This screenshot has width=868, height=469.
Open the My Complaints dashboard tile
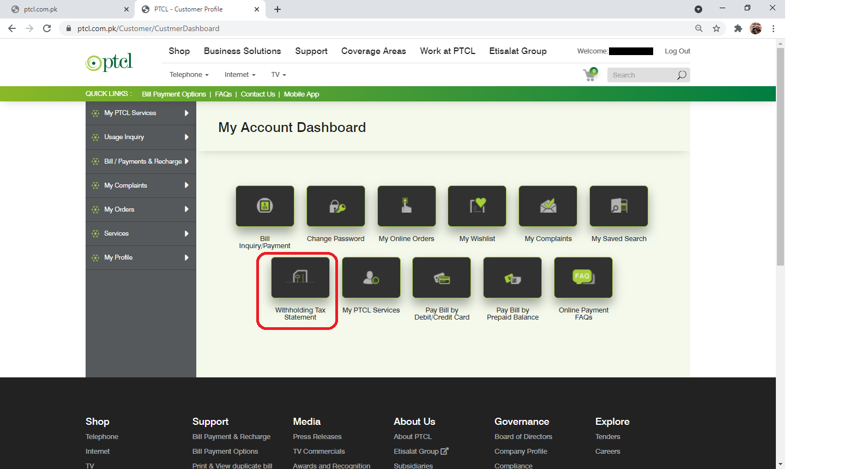click(x=548, y=206)
